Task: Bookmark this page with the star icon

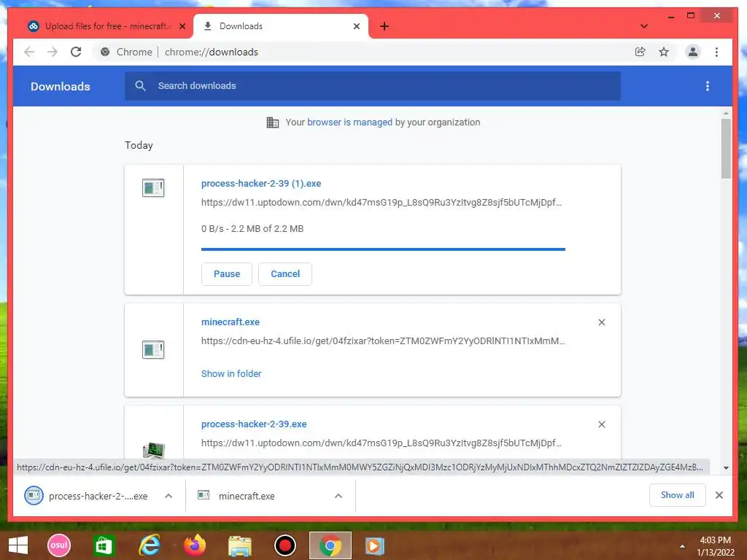Action: 664,52
